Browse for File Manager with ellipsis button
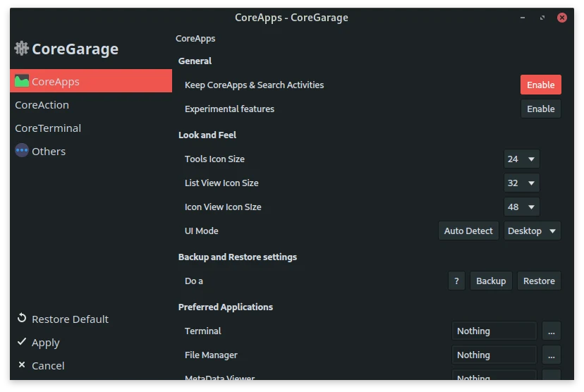The image size is (584, 392). (552, 355)
